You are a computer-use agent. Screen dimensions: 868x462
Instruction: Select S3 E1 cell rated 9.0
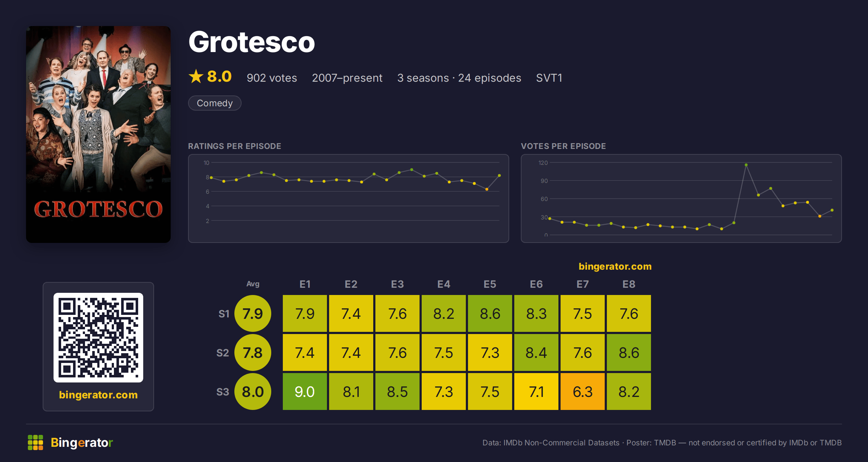pyautogui.click(x=305, y=392)
